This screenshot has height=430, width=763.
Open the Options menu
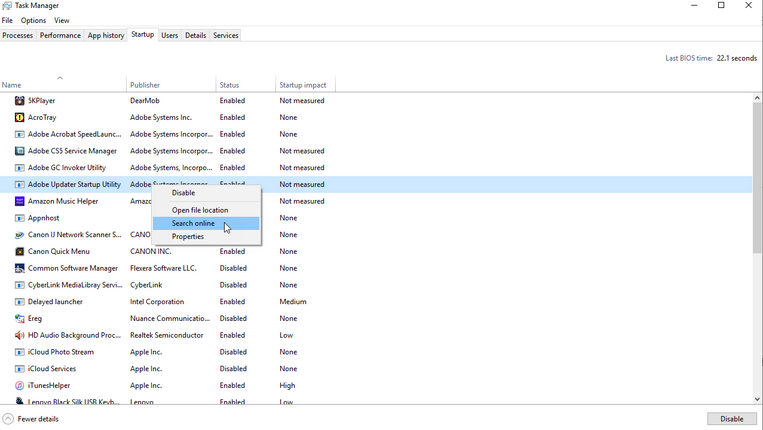(33, 20)
